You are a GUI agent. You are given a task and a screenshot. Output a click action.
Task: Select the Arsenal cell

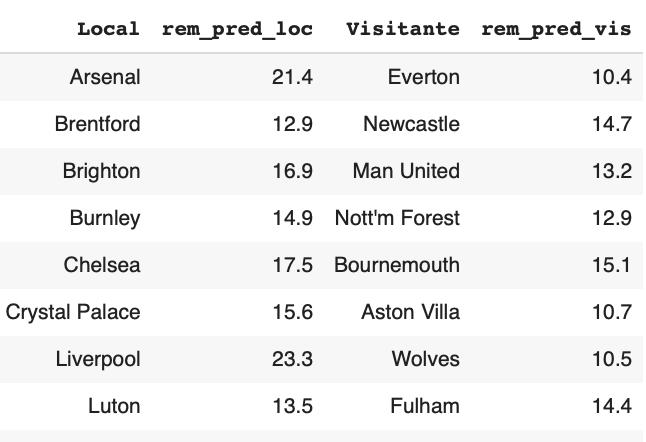[x=105, y=77]
